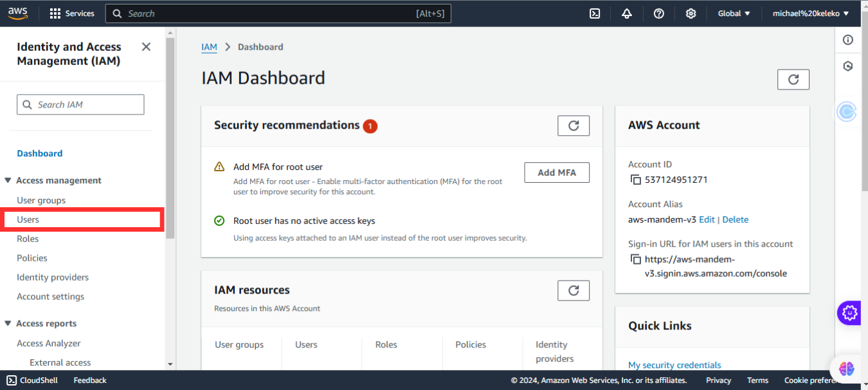Open Cookie preferences in footer
Screen dimensions: 868x390
[x=812, y=380]
